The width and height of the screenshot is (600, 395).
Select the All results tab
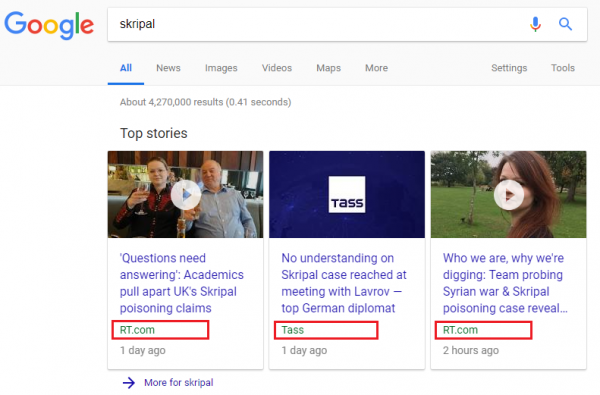coord(126,68)
